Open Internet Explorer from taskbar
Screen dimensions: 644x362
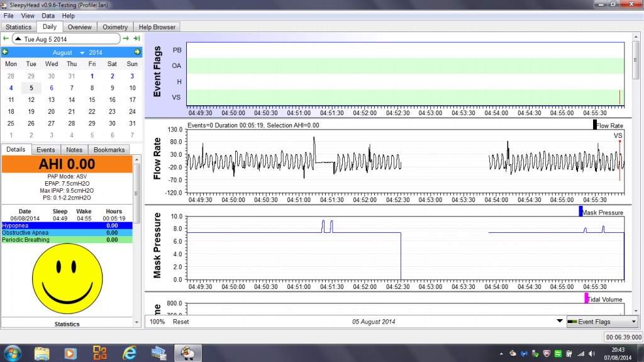[130, 353]
